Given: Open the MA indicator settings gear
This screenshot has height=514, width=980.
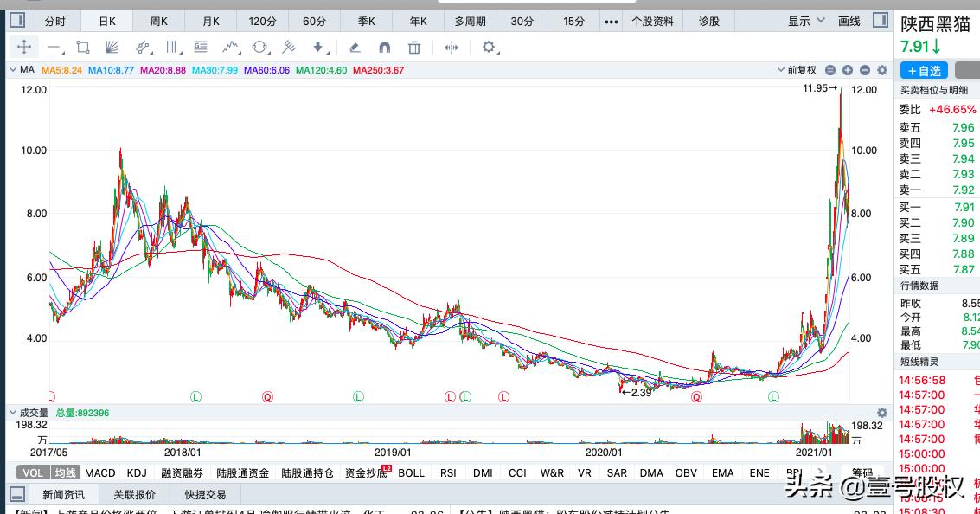Looking at the screenshot, I should click(x=881, y=70).
